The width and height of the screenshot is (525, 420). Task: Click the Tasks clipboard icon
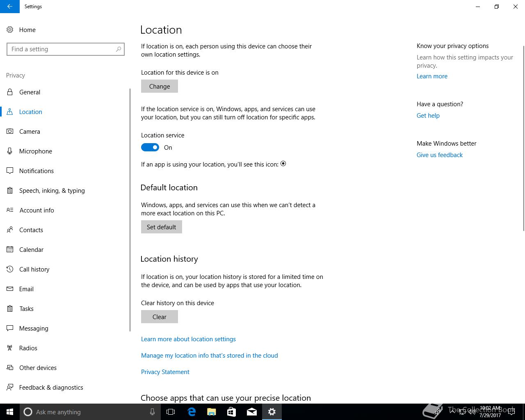click(x=10, y=308)
